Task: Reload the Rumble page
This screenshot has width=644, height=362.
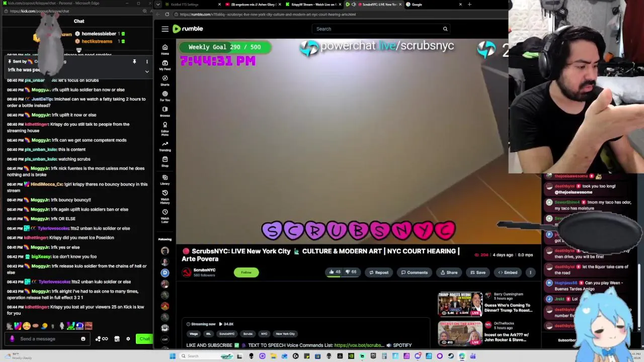Action: coord(167,14)
